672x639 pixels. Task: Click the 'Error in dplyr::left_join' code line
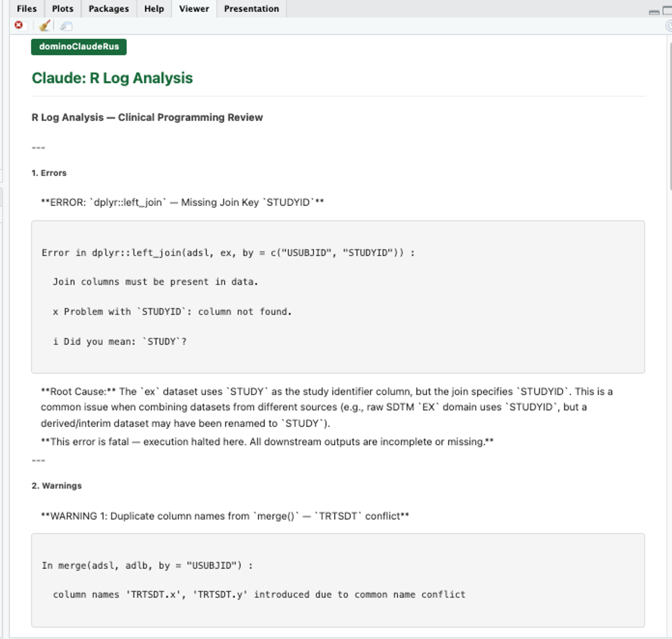pyautogui.click(x=228, y=253)
